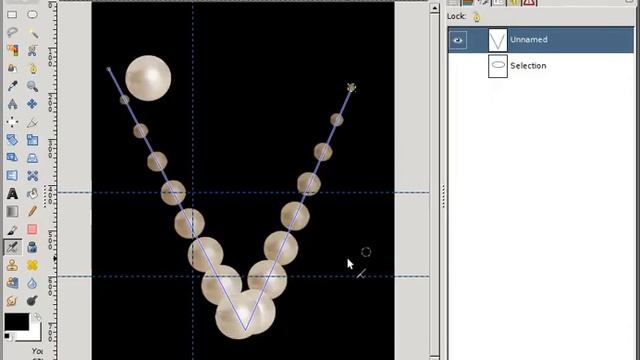Click the dock separator handle beside the canvas
This screenshot has width=640, height=360.
click(444, 196)
